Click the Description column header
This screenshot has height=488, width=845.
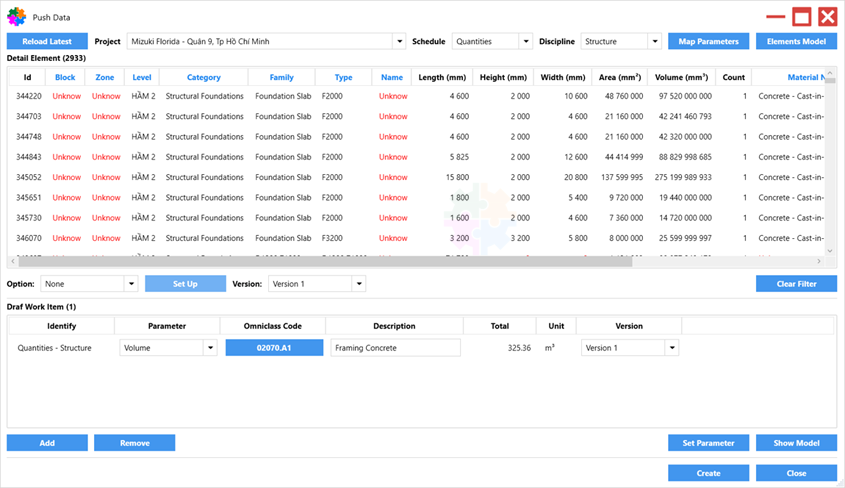(394, 326)
